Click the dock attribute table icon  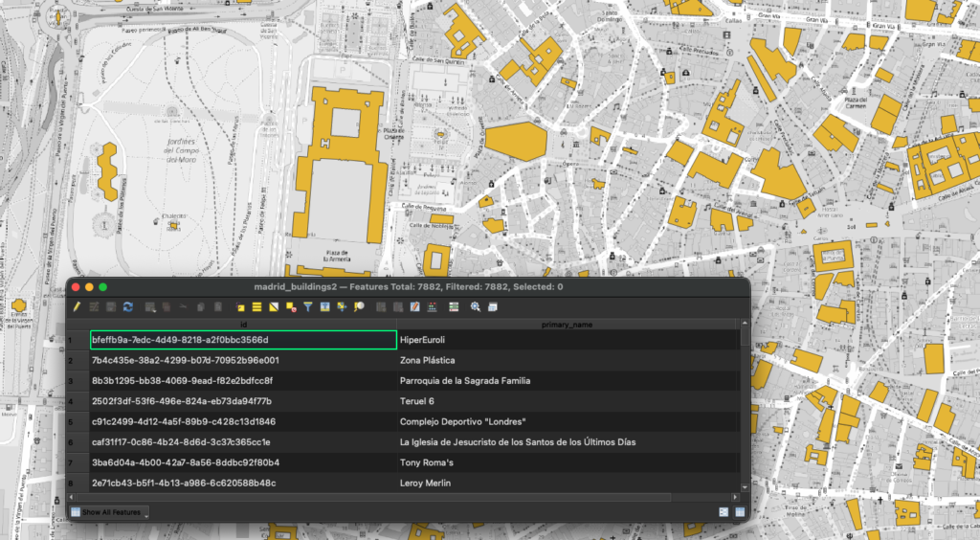[493, 307]
